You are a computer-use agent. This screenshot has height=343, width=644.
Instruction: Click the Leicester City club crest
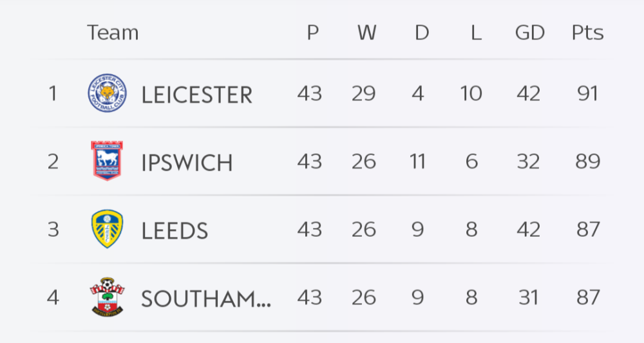[107, 94]
